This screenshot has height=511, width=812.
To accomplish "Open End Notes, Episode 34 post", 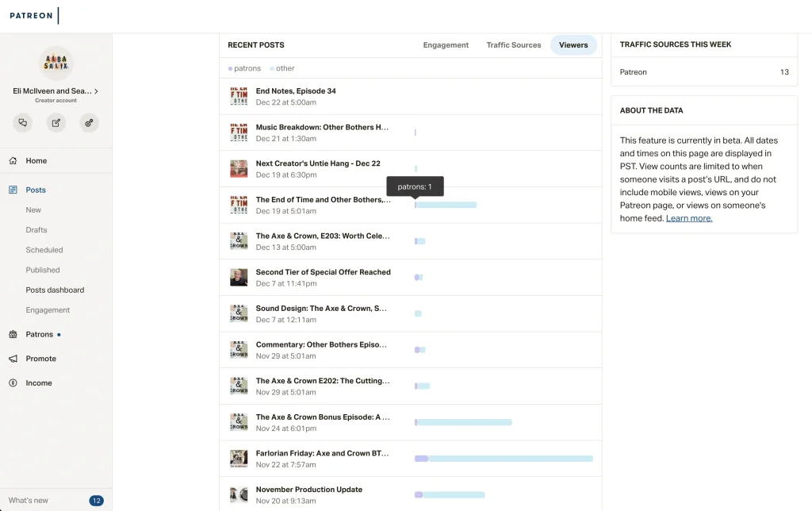I will 296,90.
